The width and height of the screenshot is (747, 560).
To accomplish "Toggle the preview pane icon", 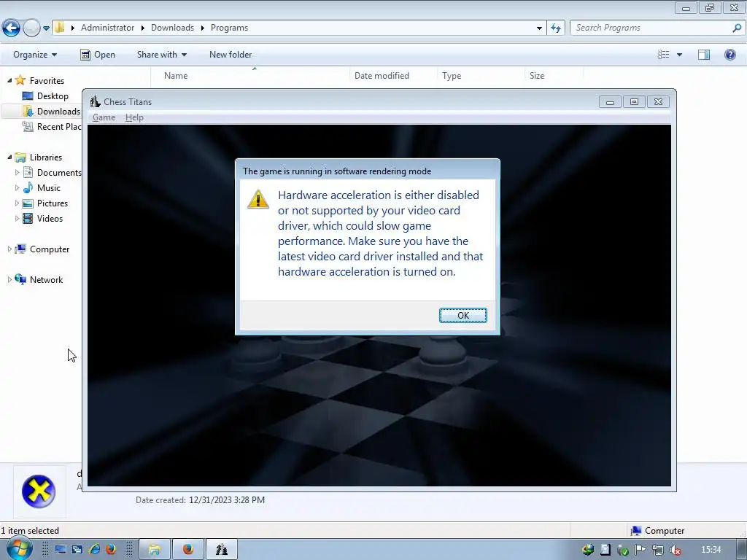I will pyautogui.click(x=704, y=55).
